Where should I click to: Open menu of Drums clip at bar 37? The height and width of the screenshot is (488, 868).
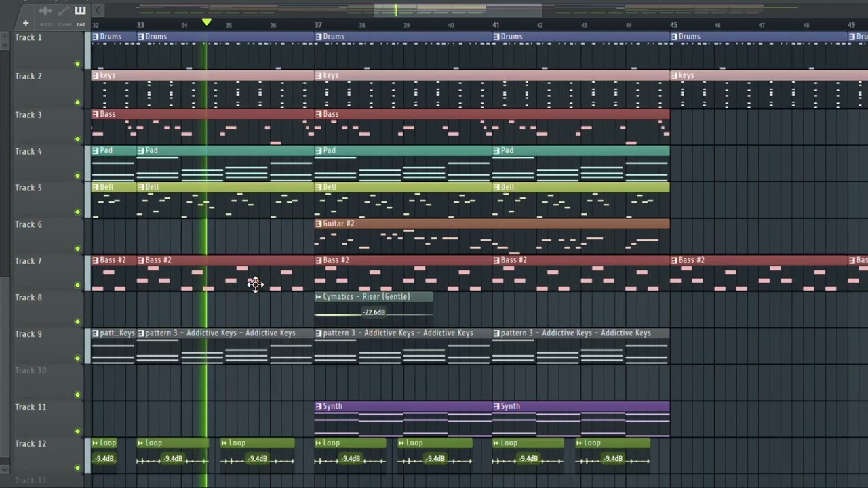pyautogui.click(x=319, y=37)
